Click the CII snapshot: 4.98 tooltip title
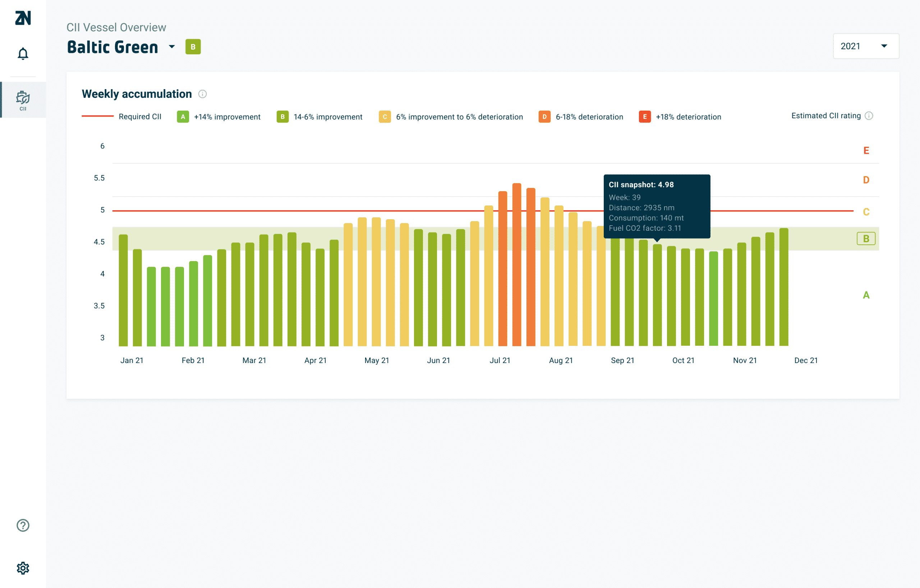 pos(641,184)
